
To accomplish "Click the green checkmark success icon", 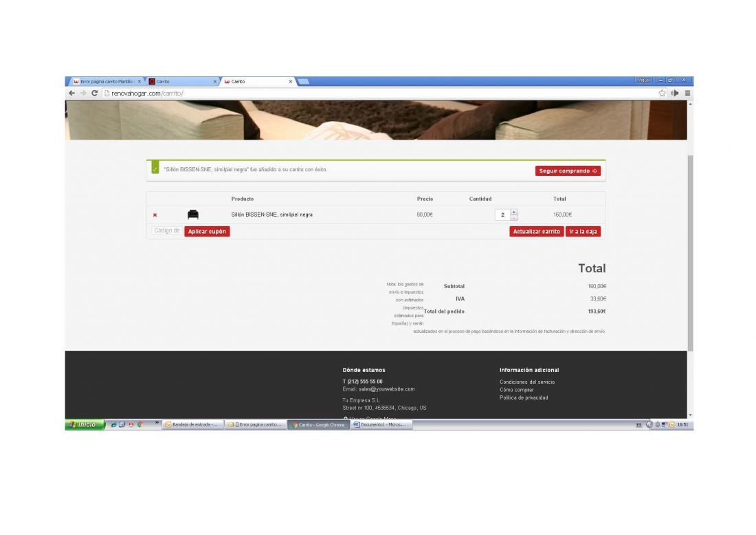I will (155, 167).
